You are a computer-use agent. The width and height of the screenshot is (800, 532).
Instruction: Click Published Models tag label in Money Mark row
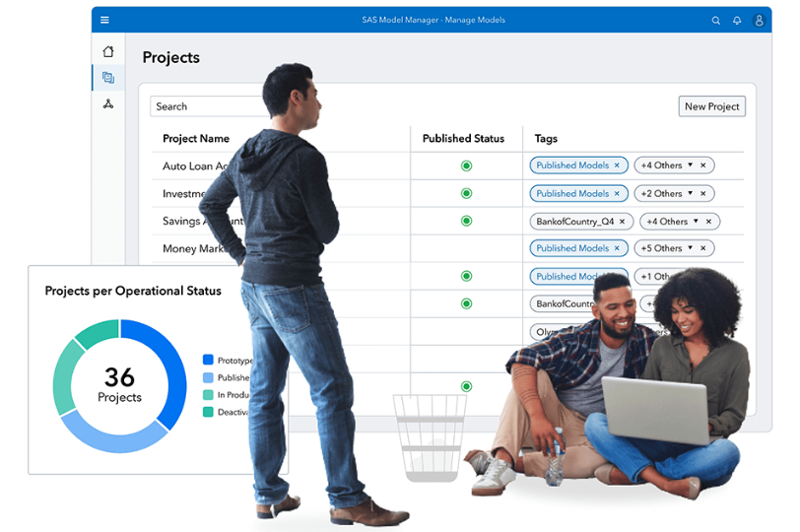572,248
